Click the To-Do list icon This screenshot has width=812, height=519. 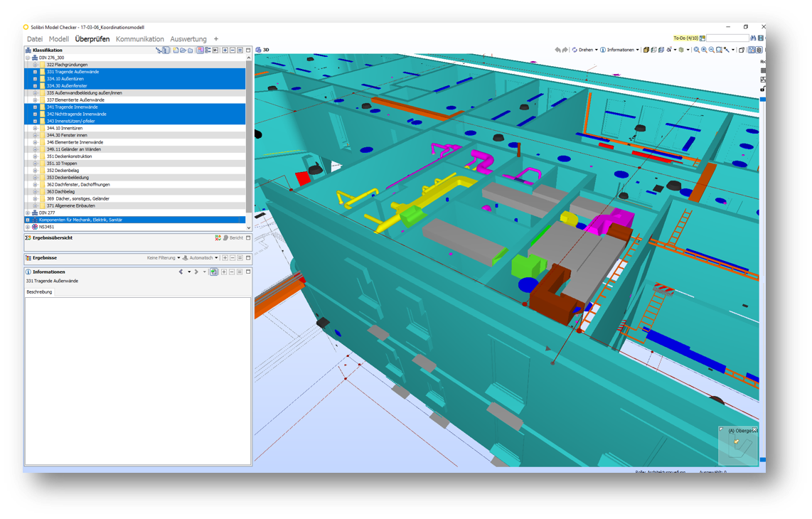[703, 38]
